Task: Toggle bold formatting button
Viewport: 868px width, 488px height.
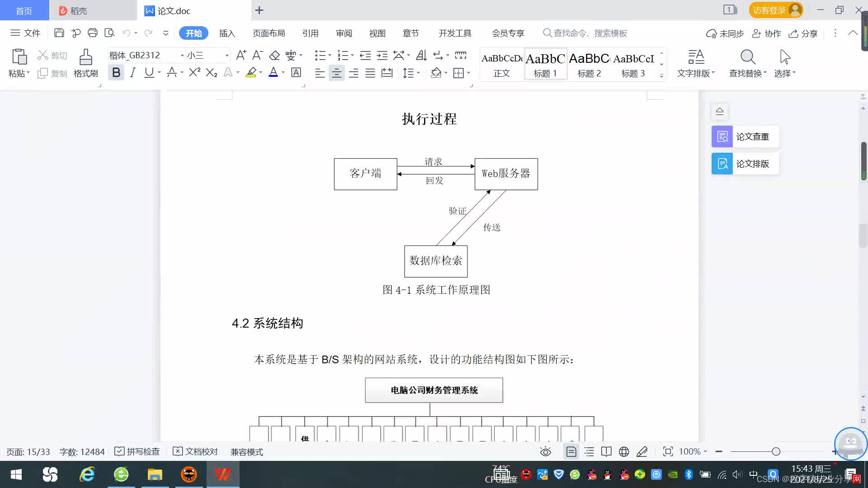Action: [116, 72]
